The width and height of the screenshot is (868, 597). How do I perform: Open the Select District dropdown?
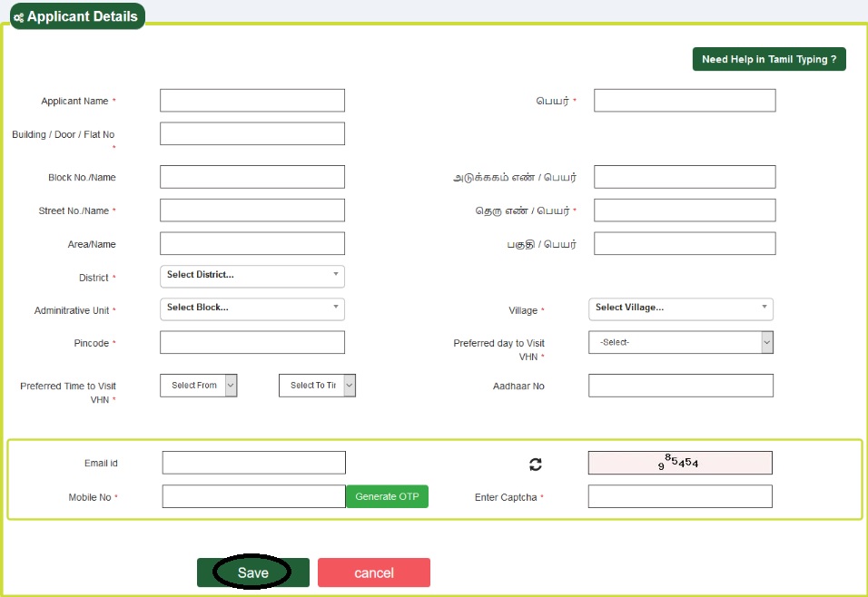pos(252,276)
